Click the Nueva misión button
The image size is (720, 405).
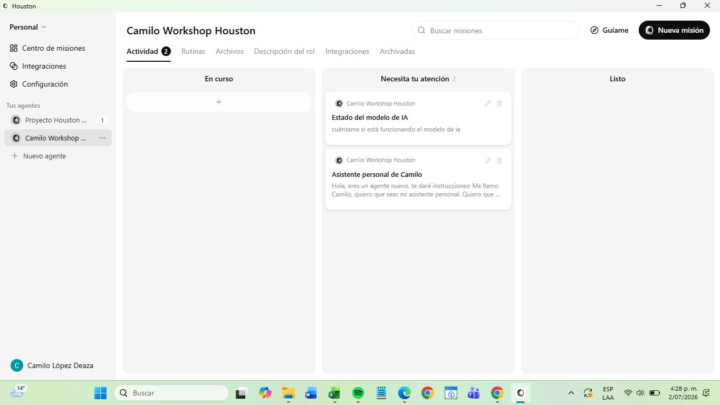[x=674, y=30]
